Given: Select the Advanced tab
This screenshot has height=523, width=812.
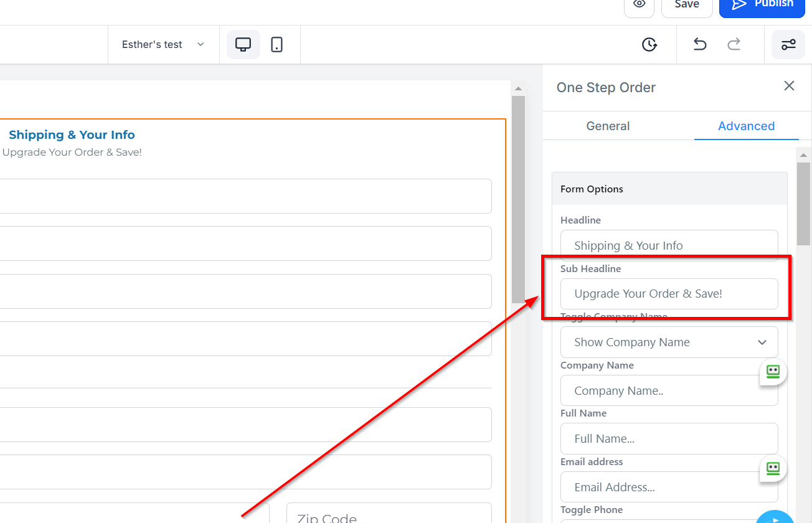Looking at the screenshot, I should click(x=746, y=126).
